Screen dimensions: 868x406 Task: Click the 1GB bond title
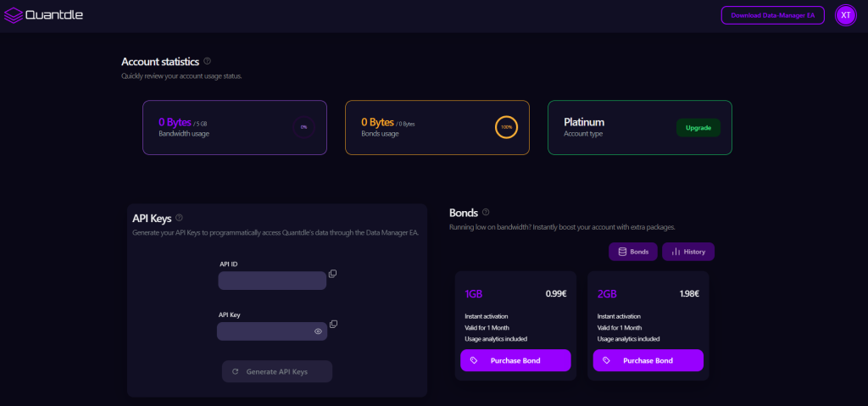[473, 294]
